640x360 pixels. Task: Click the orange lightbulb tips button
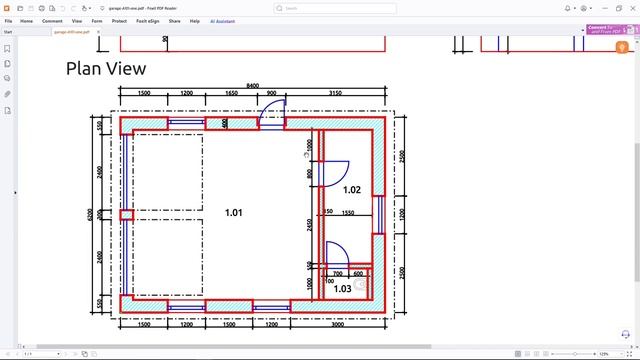[622, 47]
